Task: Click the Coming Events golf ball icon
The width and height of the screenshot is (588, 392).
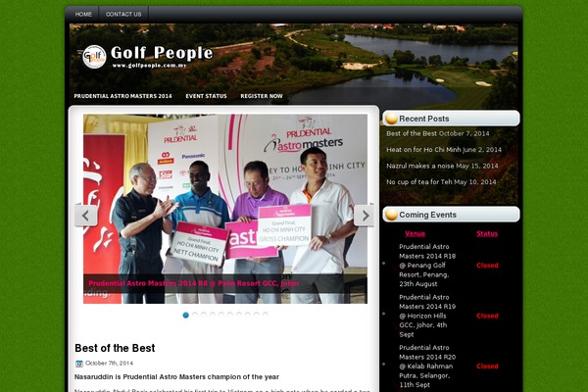Action: coord(391,215)
